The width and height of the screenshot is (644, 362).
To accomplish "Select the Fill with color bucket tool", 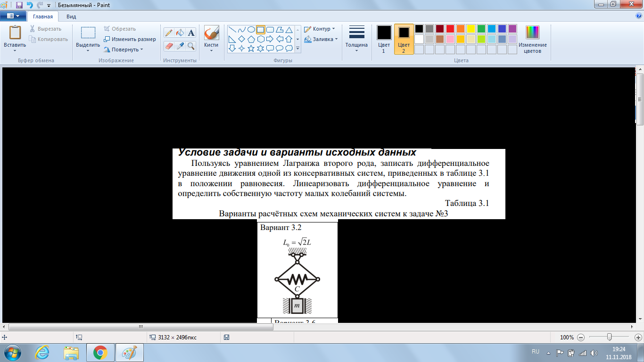I will point(180,33).
